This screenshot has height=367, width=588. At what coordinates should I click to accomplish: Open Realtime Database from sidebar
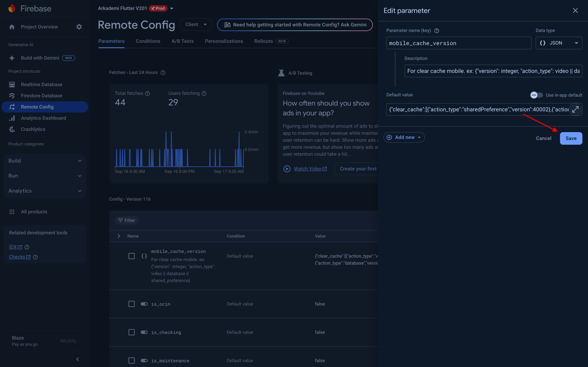(41, 84)
